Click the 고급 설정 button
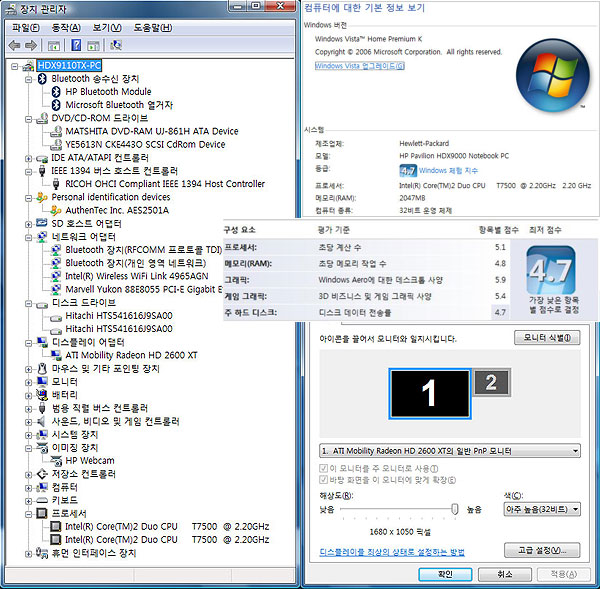This screenshot has height=589, width=600. 542,550
